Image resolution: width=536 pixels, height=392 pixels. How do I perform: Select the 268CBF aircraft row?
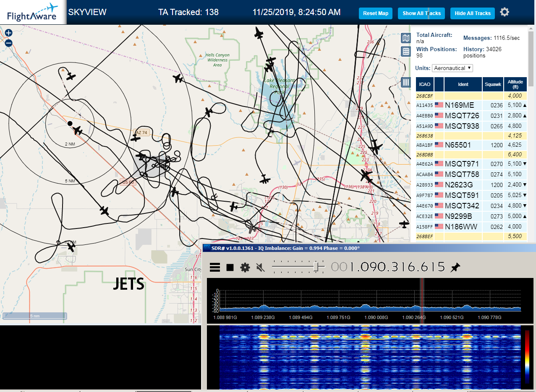point(471,96)
